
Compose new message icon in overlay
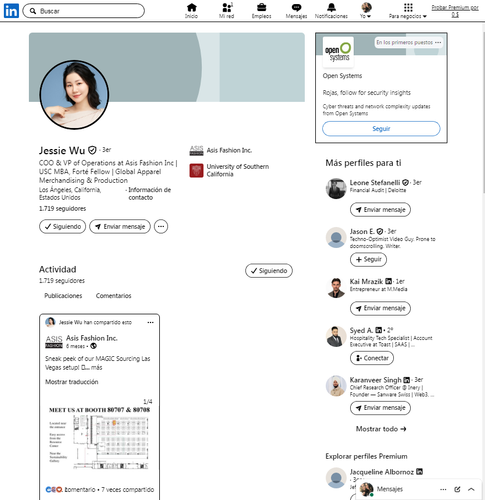click(457, 489)
